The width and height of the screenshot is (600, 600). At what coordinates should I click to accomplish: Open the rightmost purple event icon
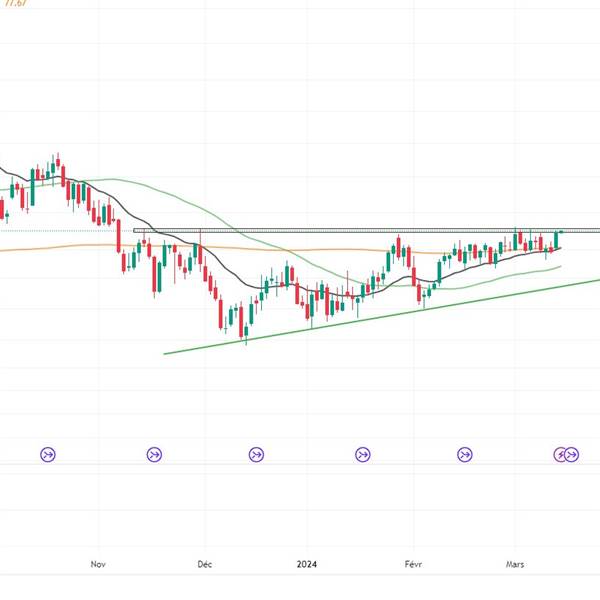tap(572, 455)
